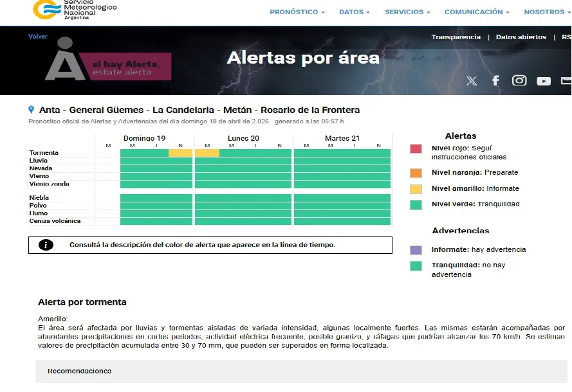Image resolution: width=572 pixels, height=392 pixels.
Task: Click the green Nivel verde legend swatch
Action: [x=416, y=205]
